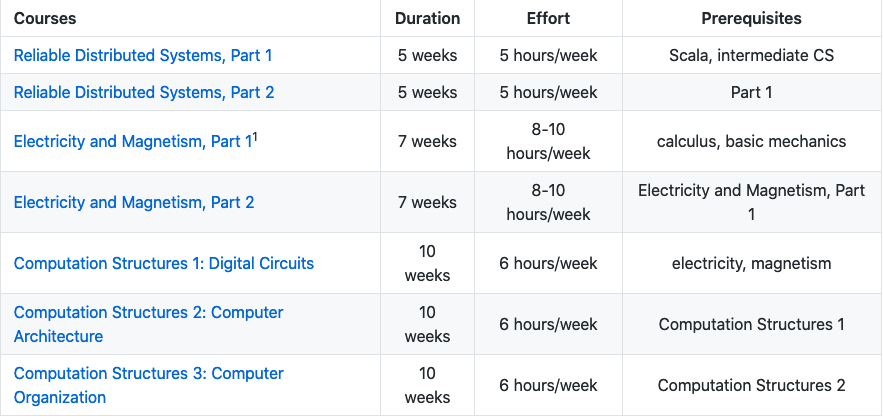Click the "Computation Structures 2" prerequisite cell
The height and width of the screenshot is (416, 883).
[x=751, y=386]
